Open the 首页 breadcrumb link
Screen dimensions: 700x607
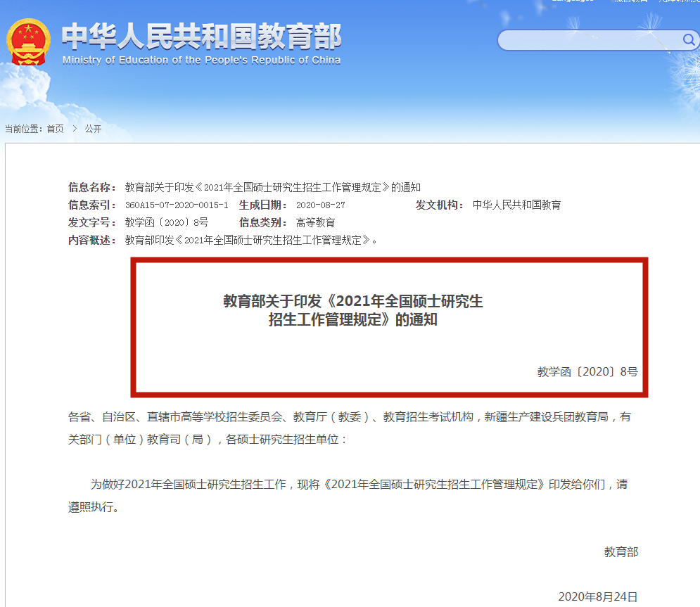tap(56, 129)
